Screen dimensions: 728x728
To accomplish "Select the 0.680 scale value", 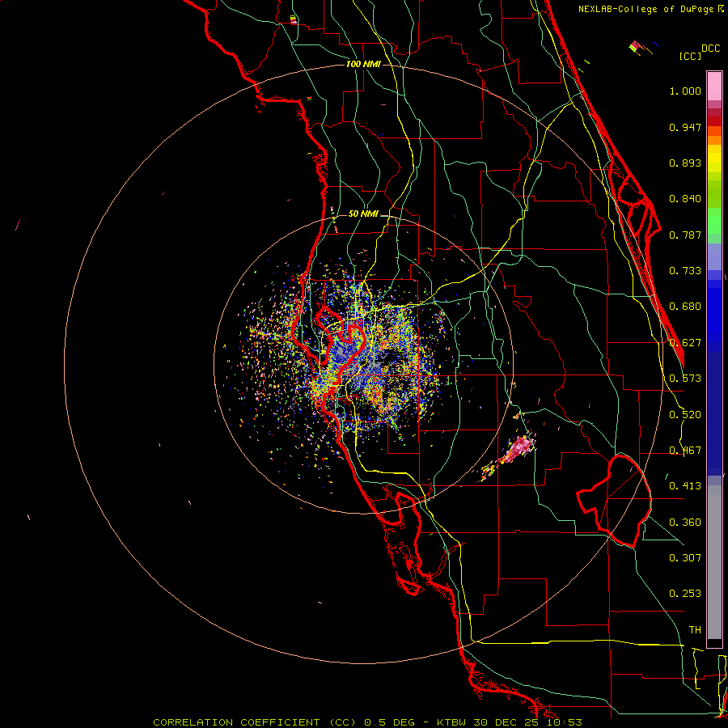I will tap(685, 307).
